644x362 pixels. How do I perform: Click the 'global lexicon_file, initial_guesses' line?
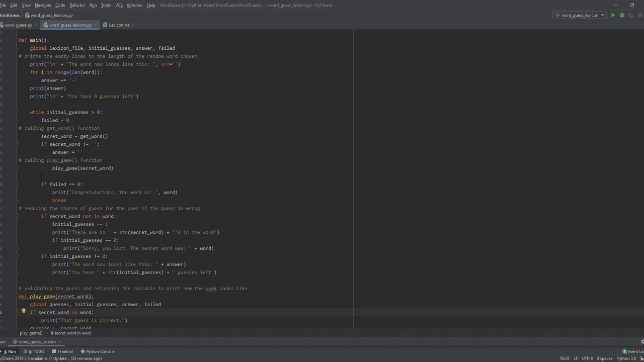tap(102, 48)
